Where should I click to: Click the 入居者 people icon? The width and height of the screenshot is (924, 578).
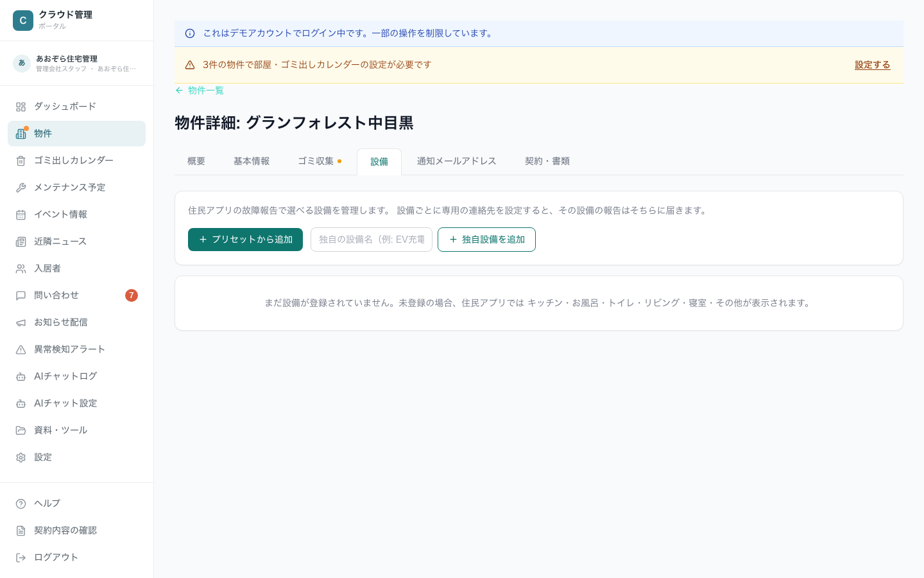(21, 268)
